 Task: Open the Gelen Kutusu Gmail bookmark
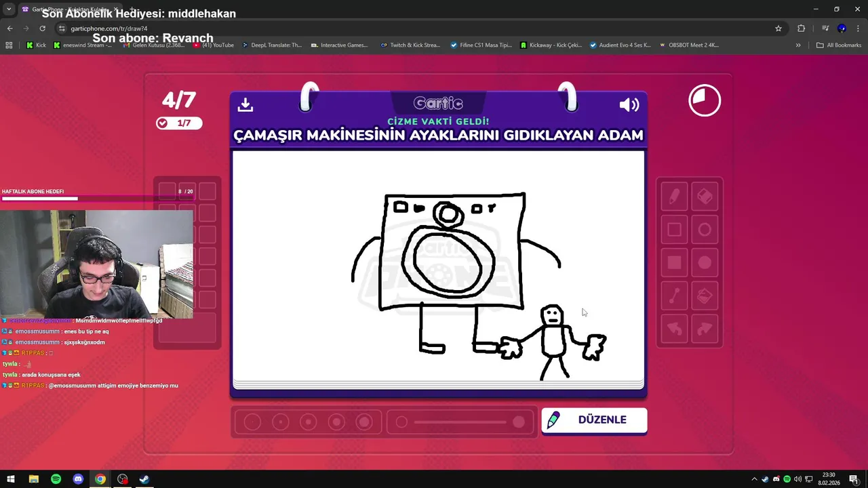pos(153,45)
